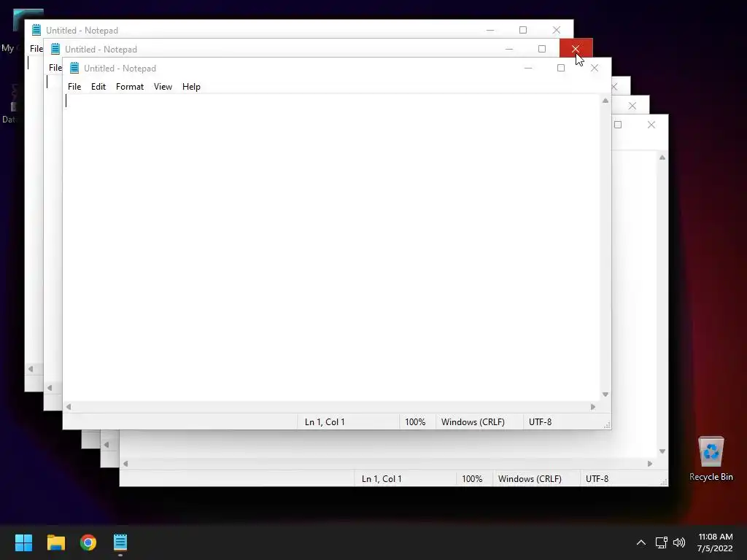Click down scroll arrow in front Notepad window
The image size is (747, 560).
[x=605, y=394]
